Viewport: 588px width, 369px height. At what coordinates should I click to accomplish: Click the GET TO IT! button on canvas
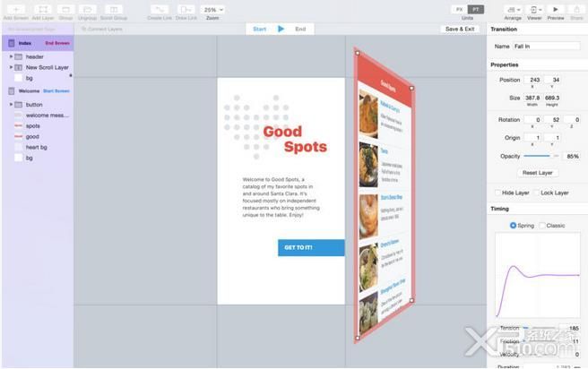pos(311,247)
